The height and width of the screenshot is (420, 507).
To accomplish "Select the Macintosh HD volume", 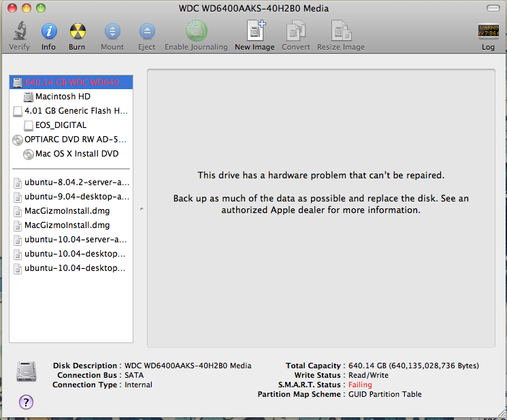I will pos(71,97).
